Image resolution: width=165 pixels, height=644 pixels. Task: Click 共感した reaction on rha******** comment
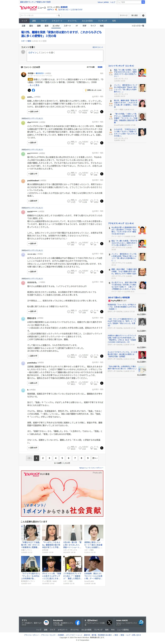[72, 143]
